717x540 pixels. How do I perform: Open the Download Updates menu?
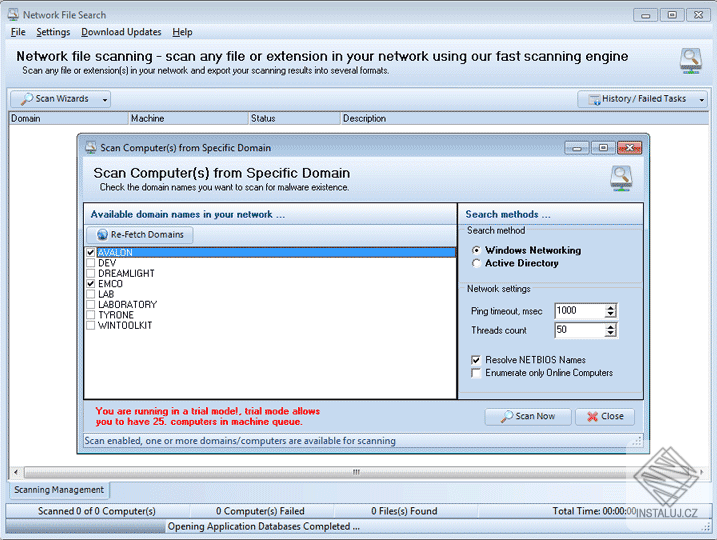[x=121, y=32]
